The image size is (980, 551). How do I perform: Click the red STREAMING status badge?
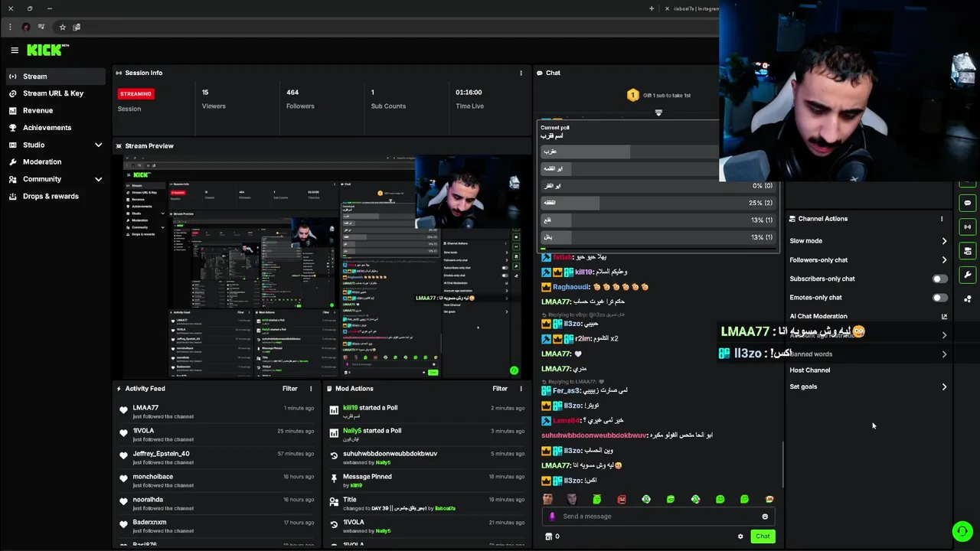[x=136, y=93]
